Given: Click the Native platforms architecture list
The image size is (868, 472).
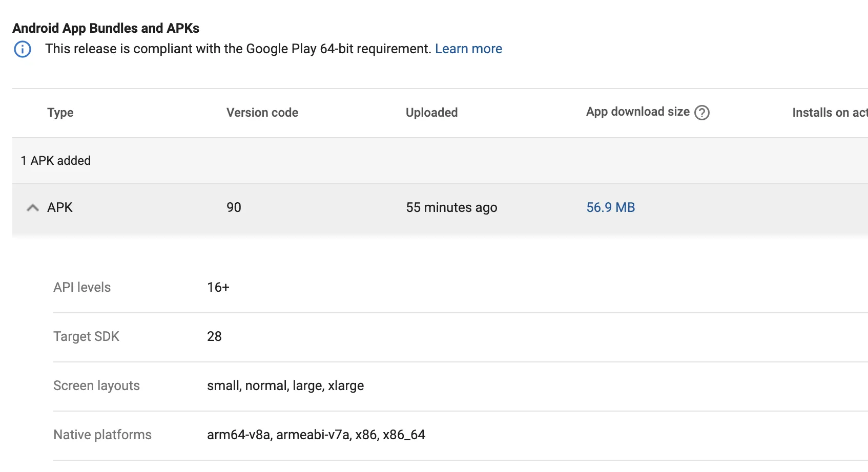Looking at the screenshot, I should (x=316, y=435).
